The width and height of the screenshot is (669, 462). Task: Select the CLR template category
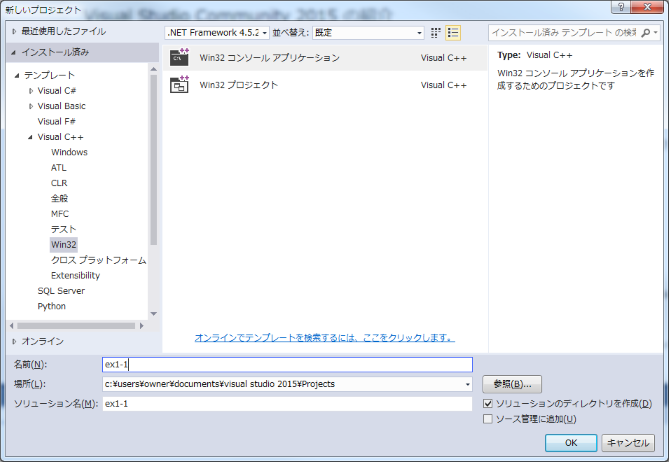tap(59, 183)
